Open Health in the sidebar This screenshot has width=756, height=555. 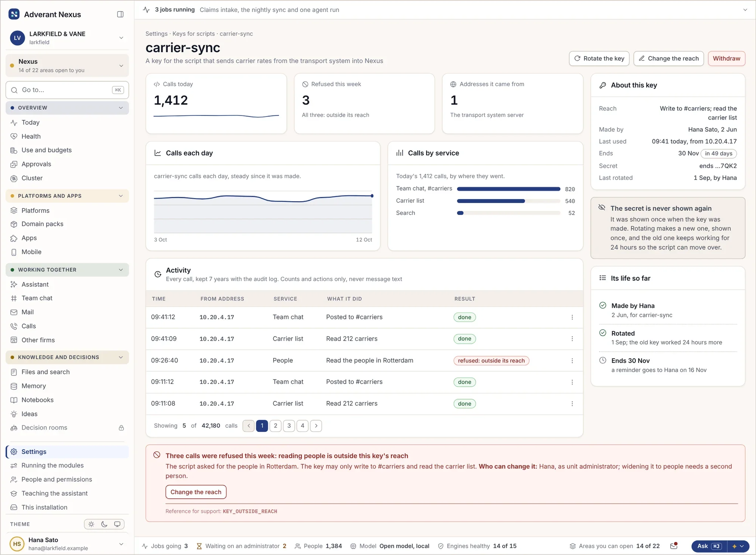pyautogui.click(x=67, y=136)
